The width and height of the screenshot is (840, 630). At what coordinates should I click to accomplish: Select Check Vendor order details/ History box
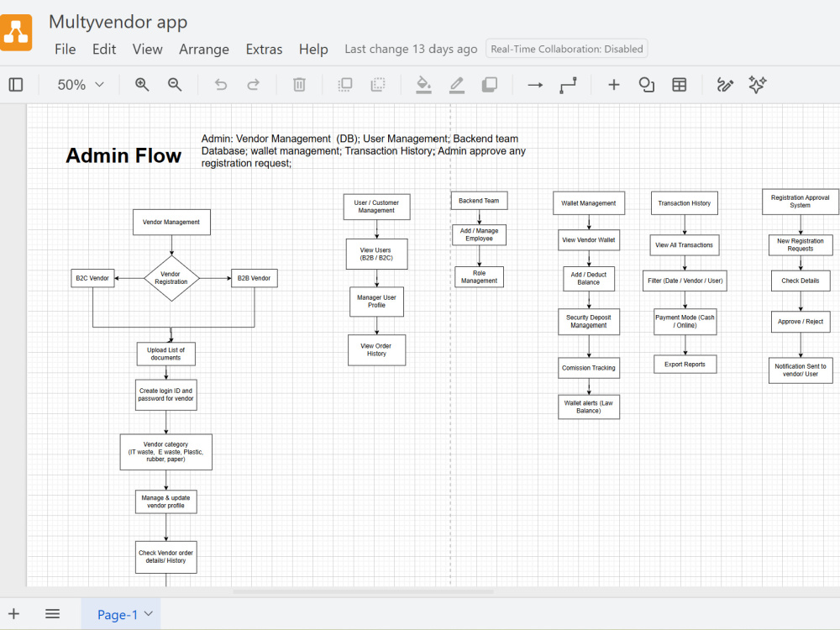(166, 557)
